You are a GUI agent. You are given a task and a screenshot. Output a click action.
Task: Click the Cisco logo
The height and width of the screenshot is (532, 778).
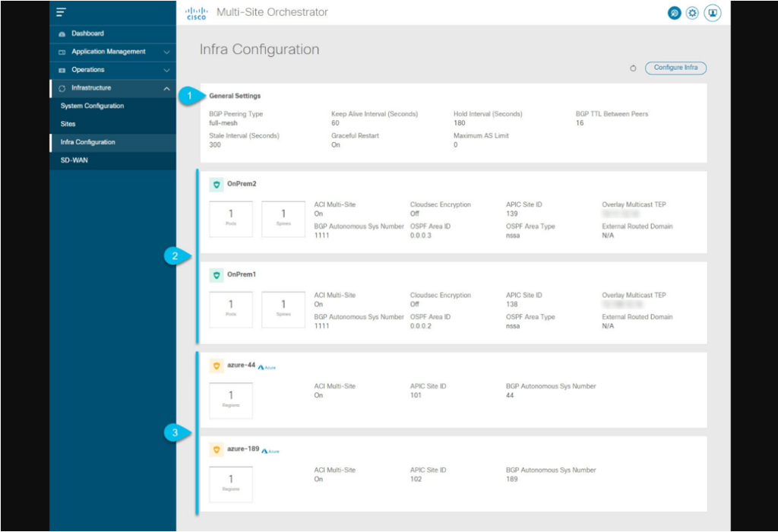tap(197, 13)
